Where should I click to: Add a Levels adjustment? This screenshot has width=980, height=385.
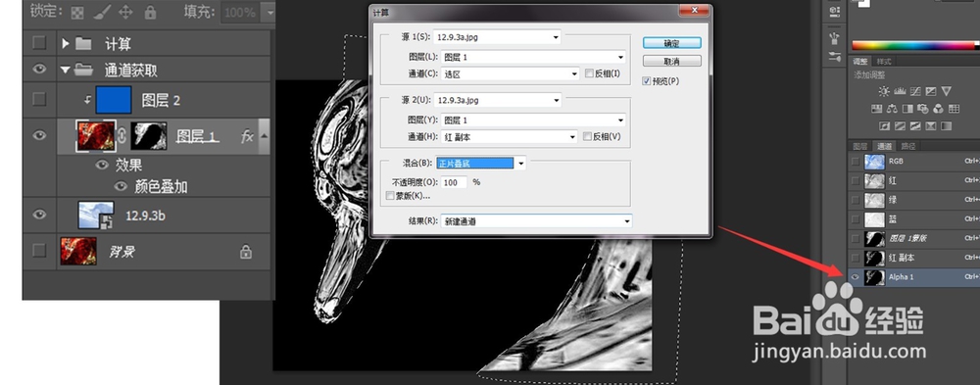[900, 91]
